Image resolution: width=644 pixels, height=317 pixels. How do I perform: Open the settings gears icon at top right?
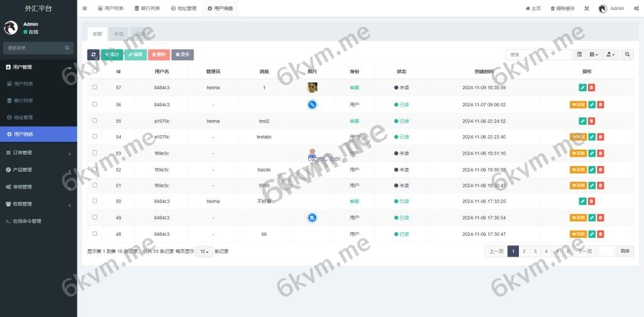click(636, 9)
